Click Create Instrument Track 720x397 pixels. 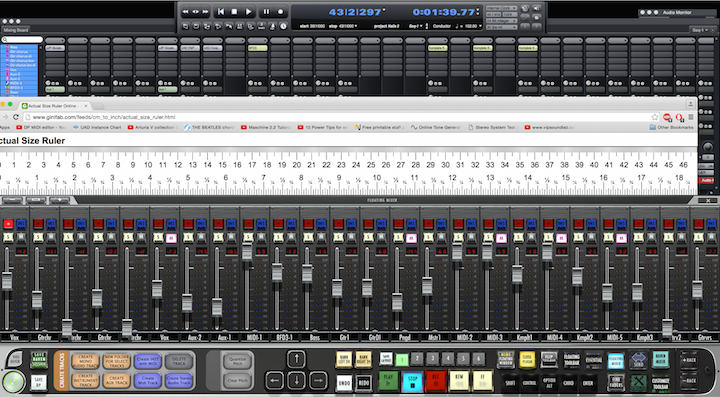point(85,381)
